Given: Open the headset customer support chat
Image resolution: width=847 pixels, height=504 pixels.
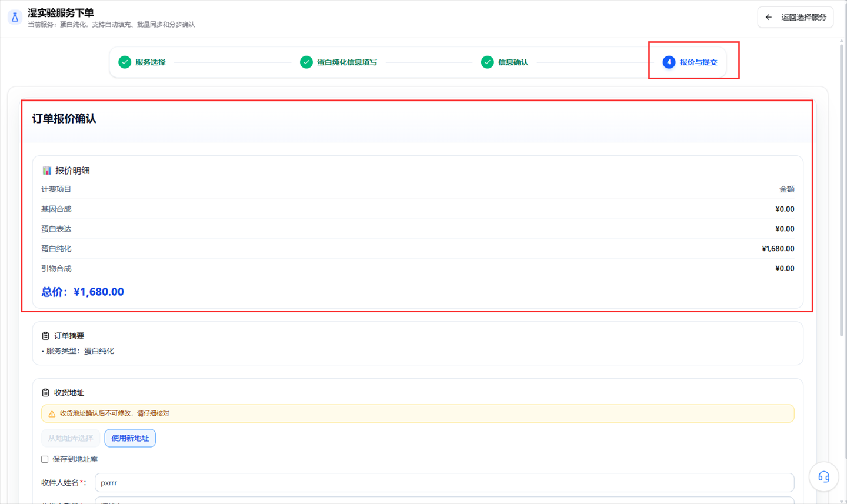Looking at the screenshot, I should [x=823, y=477].
